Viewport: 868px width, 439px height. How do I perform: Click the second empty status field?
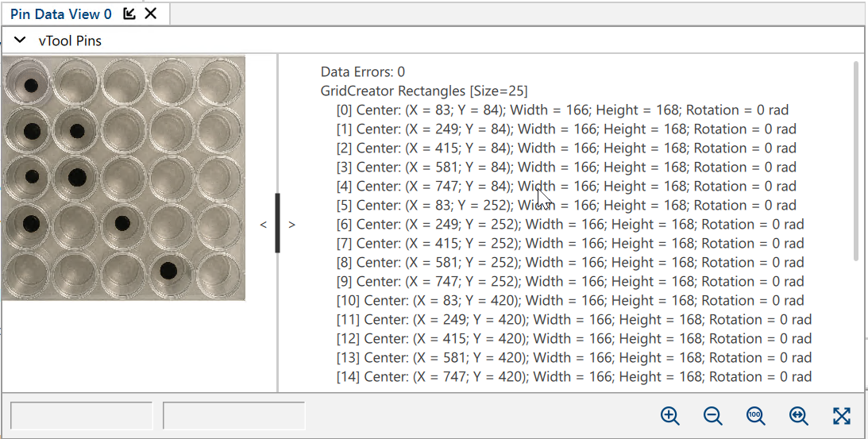[233, 416]
